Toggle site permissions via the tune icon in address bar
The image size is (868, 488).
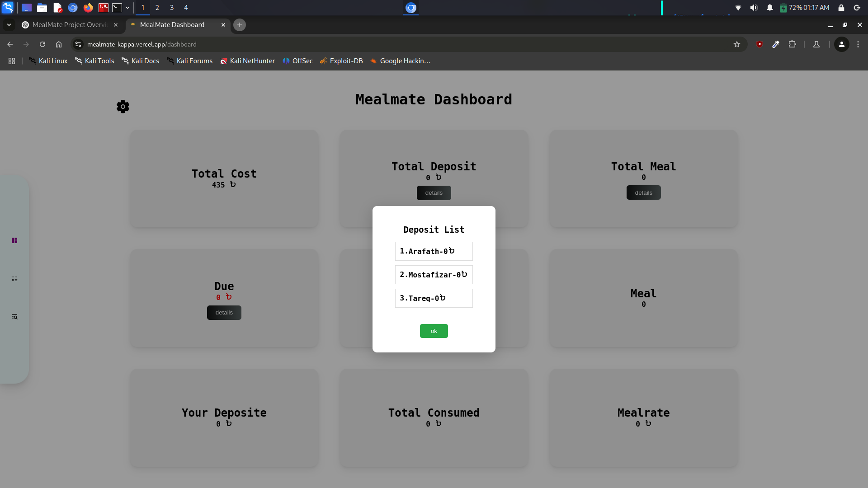pyautogui.click(x=78, y=44)
